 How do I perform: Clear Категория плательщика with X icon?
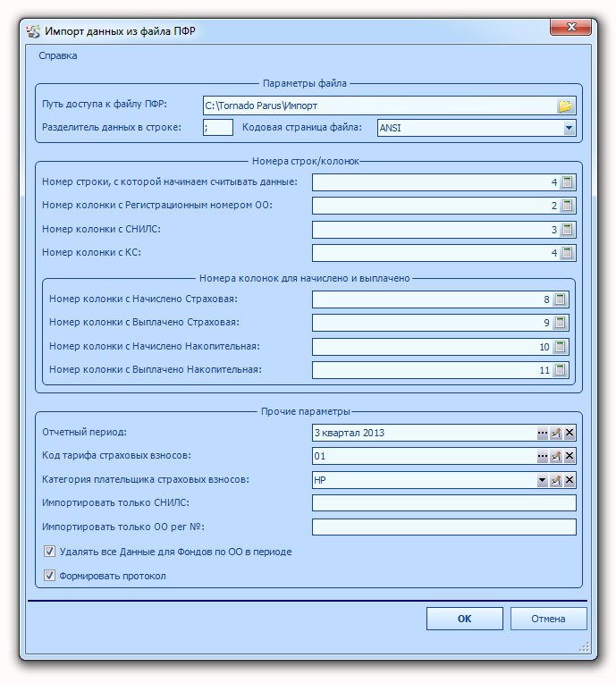[x=569, y=480]
